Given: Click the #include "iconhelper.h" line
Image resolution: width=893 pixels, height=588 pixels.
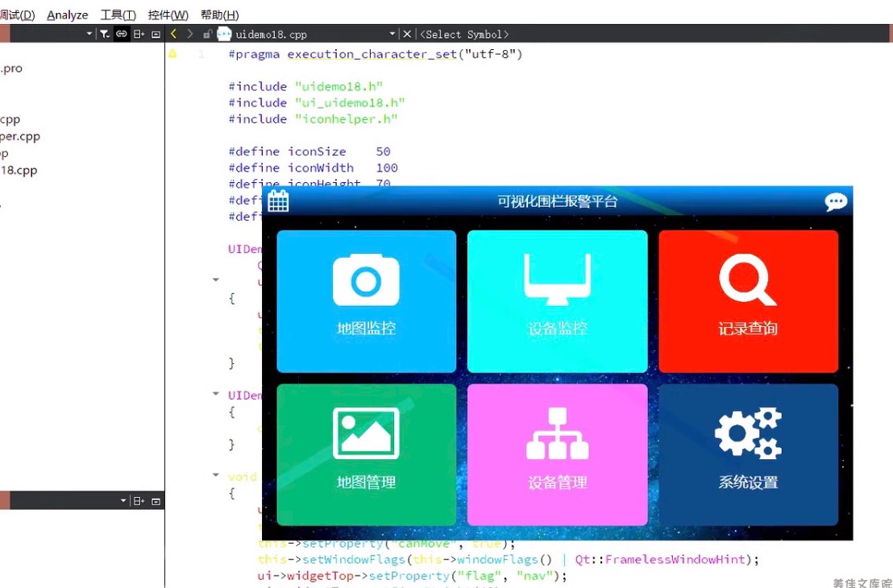Looking at the screenshot, I should tap(313, 119).
